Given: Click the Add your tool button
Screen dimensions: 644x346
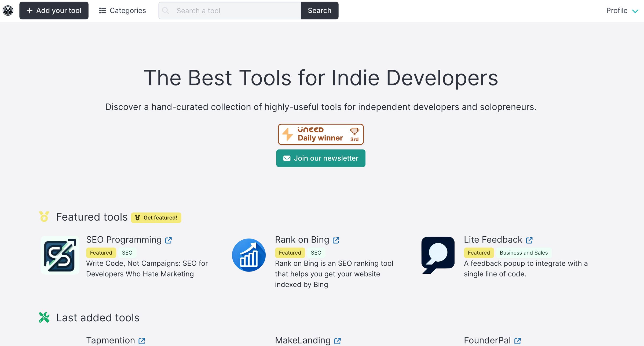Looking at the screenshot, I should (x=54, y=10).
